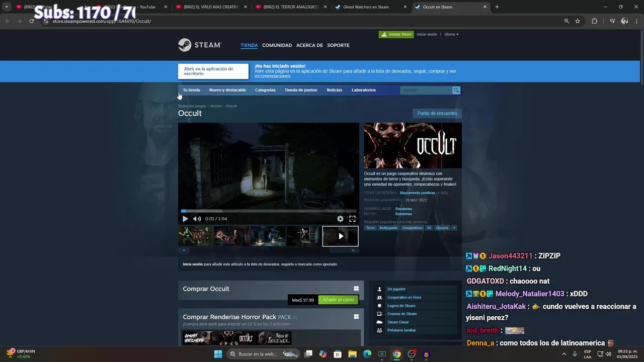Click the Acción breadcrumb link
This screenshot has width=644, height=362.
tap(216, 106)
